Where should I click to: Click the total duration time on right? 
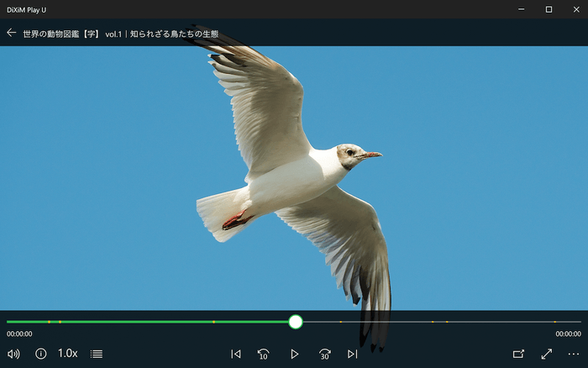(568, 334)
